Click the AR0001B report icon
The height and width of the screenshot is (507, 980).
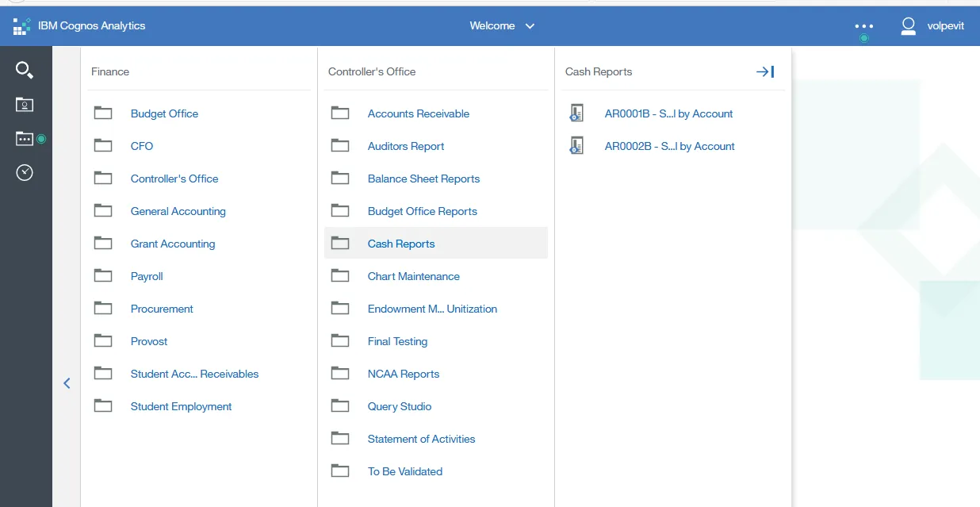tap(576, 113)
